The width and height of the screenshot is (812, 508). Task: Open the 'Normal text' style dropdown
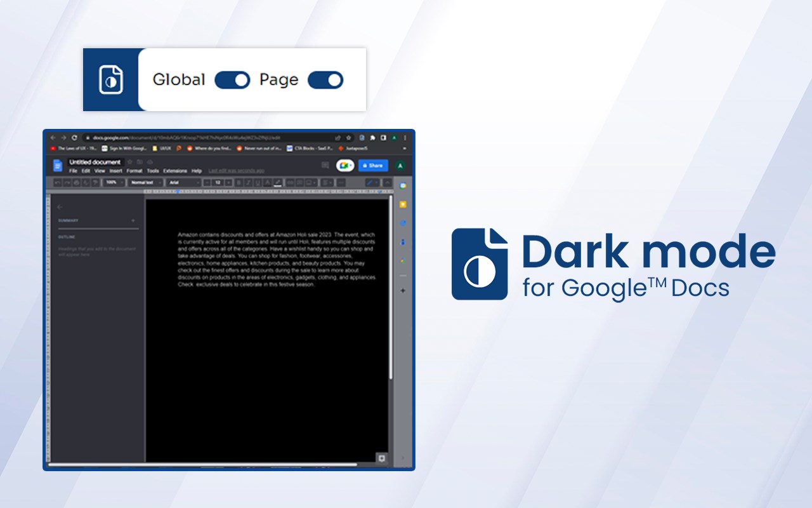coord(145,182)
